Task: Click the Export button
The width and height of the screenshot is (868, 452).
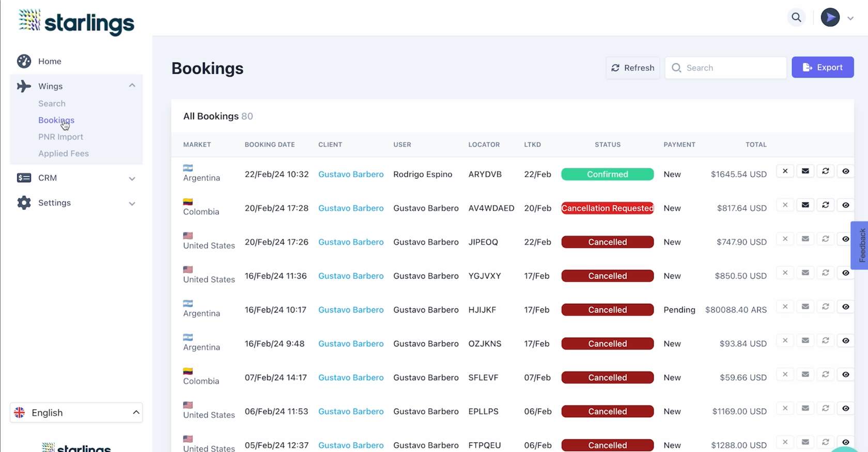Action: point(822,68)
